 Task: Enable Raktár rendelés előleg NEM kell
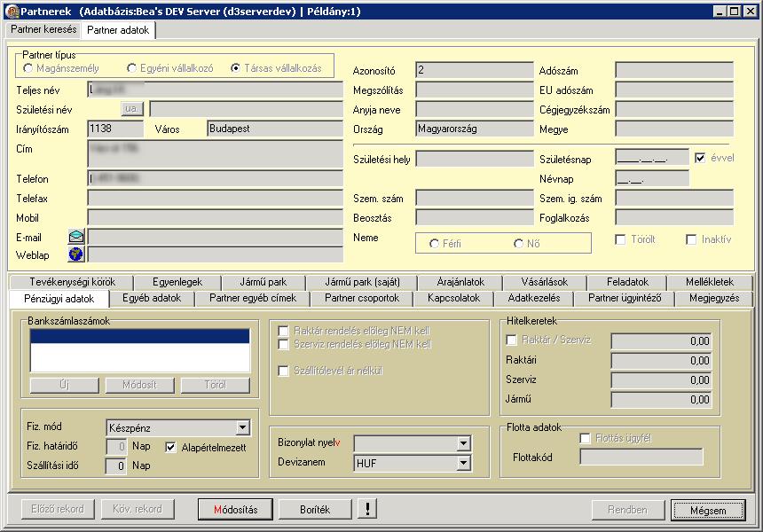283,331
